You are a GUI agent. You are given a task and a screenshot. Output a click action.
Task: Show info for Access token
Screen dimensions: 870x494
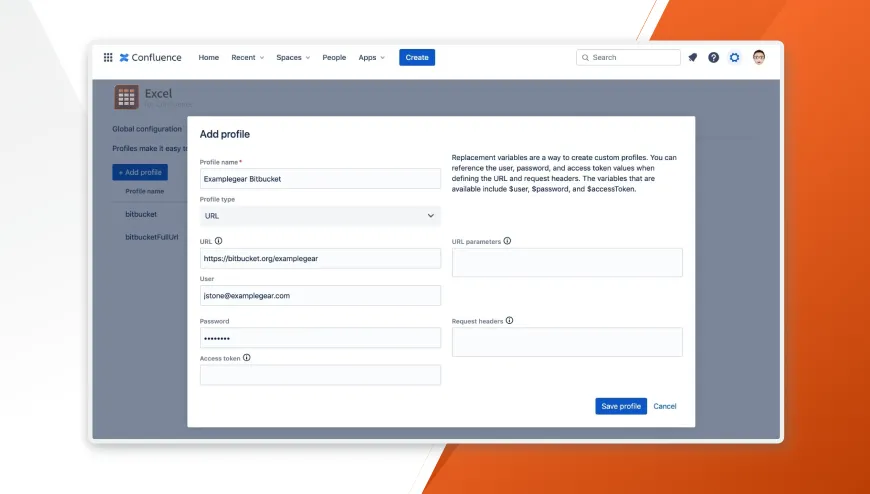tap(247, 357)
